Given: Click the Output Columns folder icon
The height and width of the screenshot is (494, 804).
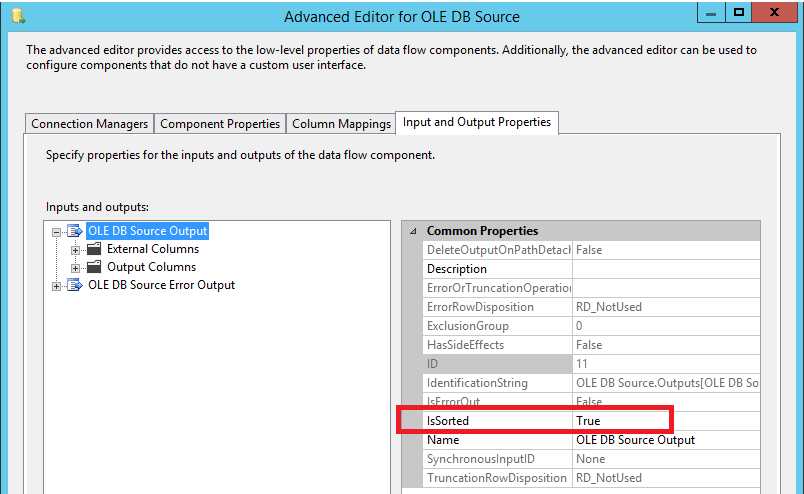Looking at the screenshot, I should (x=94, y=267).
